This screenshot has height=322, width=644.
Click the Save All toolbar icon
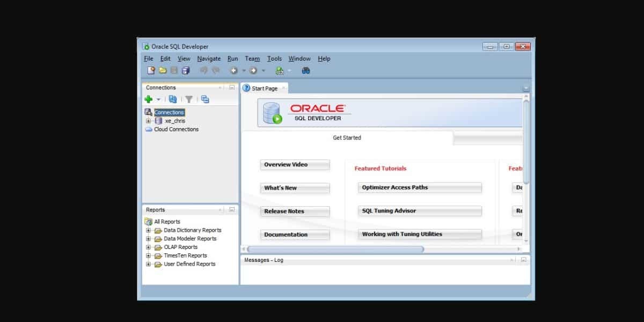186,70
